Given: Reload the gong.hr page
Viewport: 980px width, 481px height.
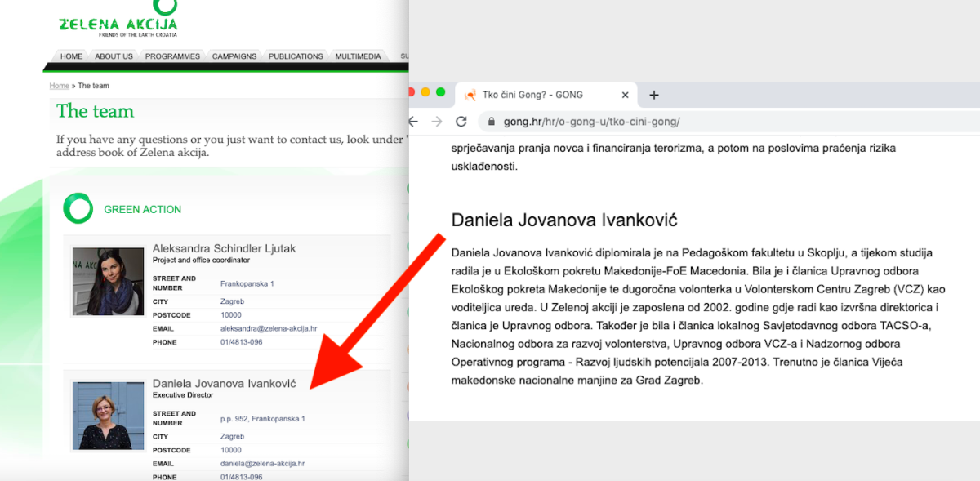Looking at the screenshot, I should pyautogui.click(x=461, y=122).
